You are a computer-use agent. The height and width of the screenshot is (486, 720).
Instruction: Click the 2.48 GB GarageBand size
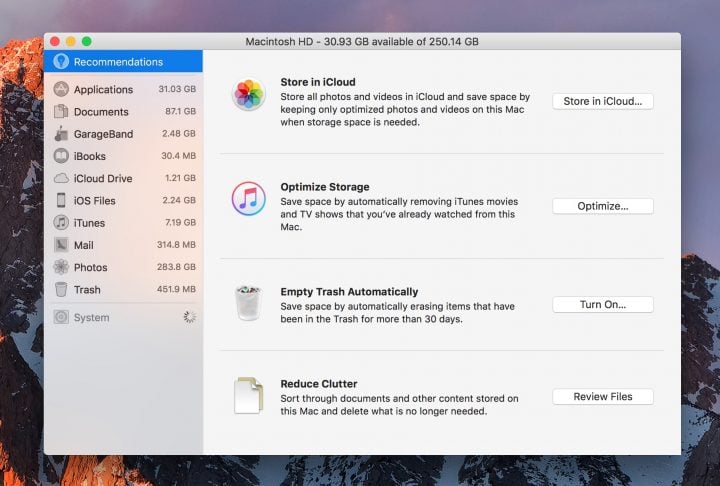point(179,133)
